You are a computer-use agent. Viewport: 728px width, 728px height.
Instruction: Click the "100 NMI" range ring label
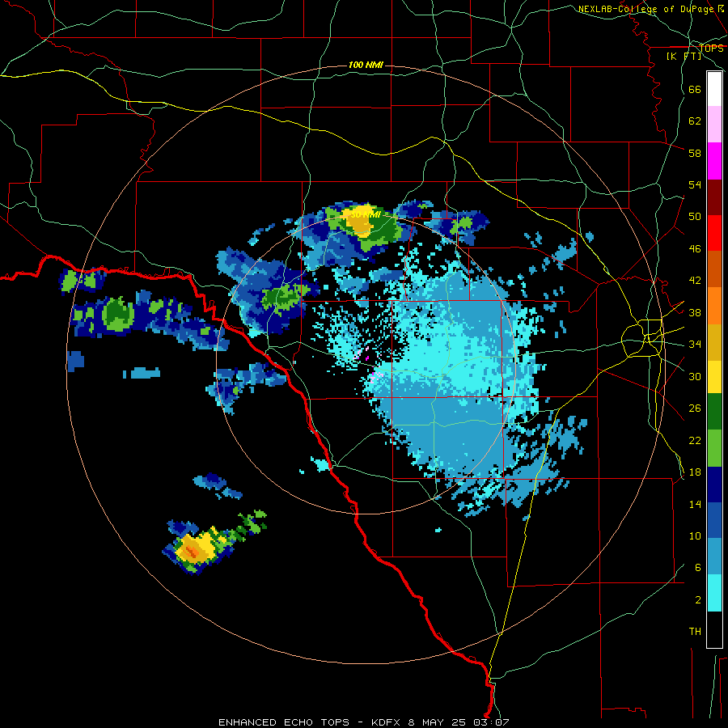pyautogui.click(x=366, y=65)
